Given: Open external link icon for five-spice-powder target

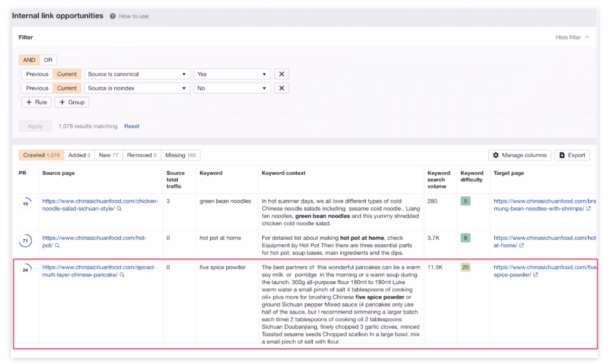Looking at the screenshot, I should click(535, 275).
